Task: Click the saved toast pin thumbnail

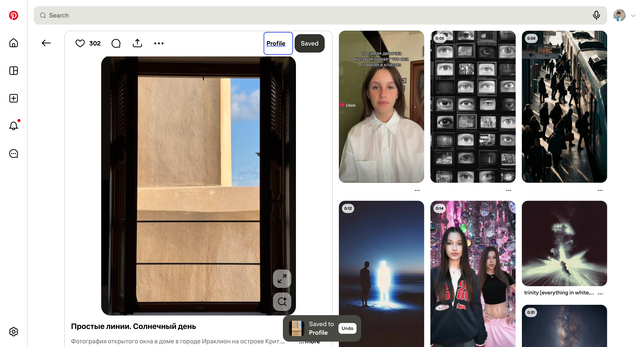Action: (x=297, y=328)
